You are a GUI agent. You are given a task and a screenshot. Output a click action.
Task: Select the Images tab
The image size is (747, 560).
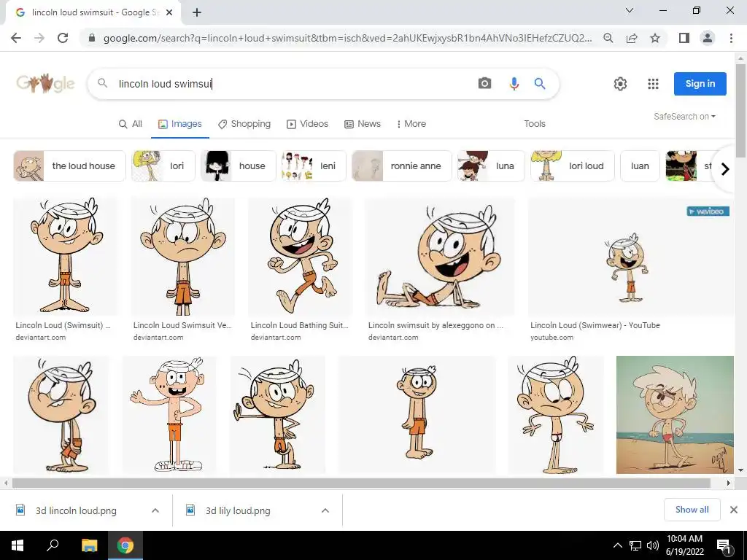[180, 124]
